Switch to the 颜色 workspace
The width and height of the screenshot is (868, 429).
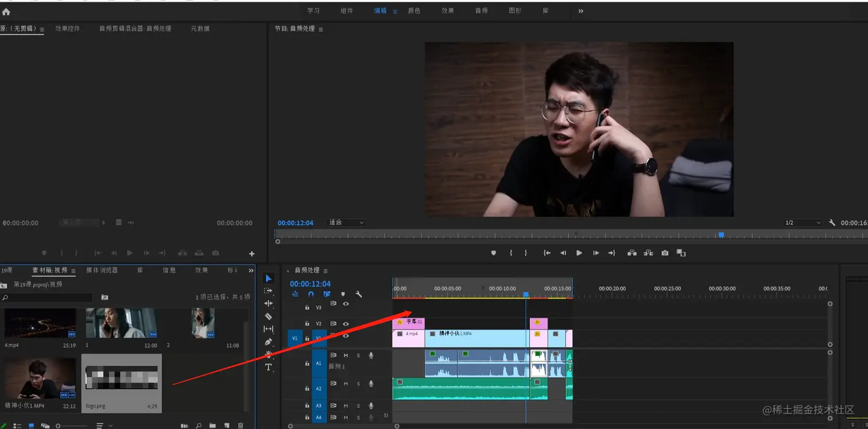[x=414, y=11]
